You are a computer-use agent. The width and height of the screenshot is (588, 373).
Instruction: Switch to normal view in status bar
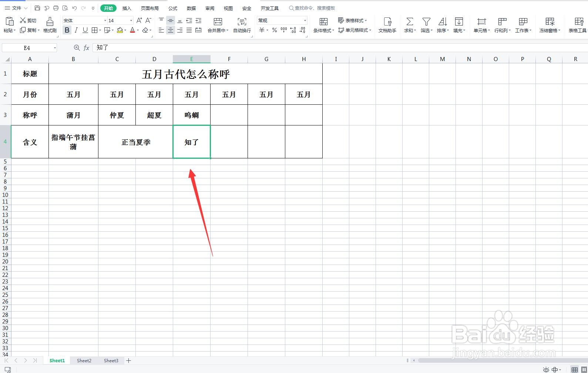[574, 369]
